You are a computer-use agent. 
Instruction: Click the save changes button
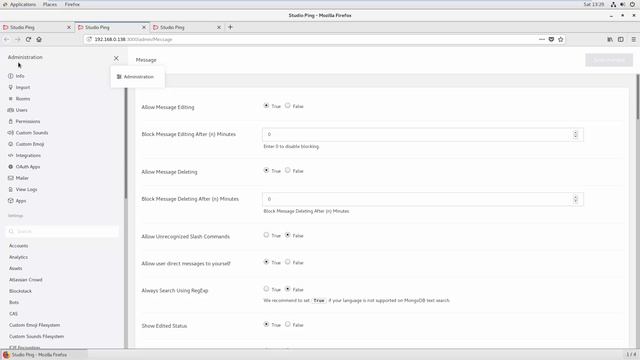[609, 60]
